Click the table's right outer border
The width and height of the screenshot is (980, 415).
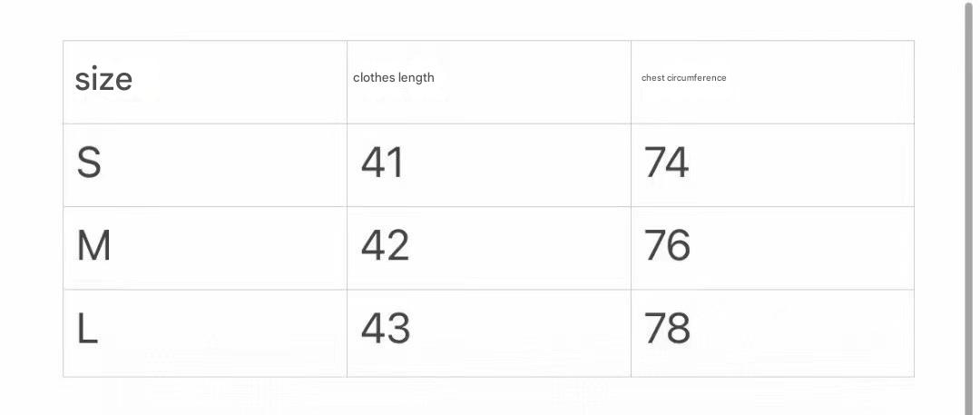tap(914, 207)
